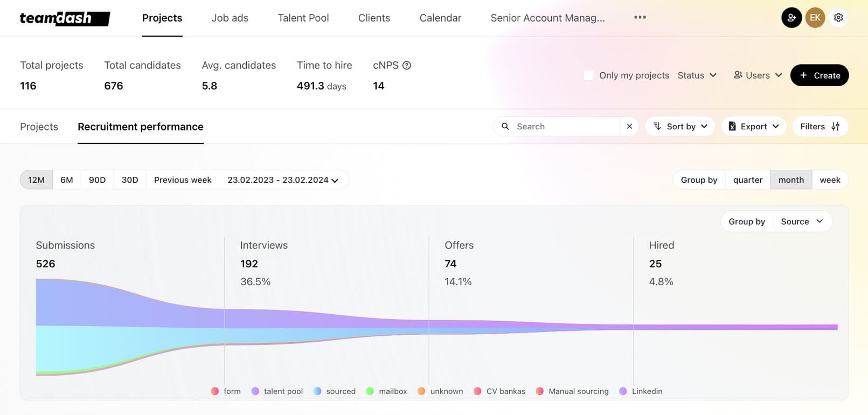Open Filters sliders icon button
The image size is (868, 415).
pos(820,126)
